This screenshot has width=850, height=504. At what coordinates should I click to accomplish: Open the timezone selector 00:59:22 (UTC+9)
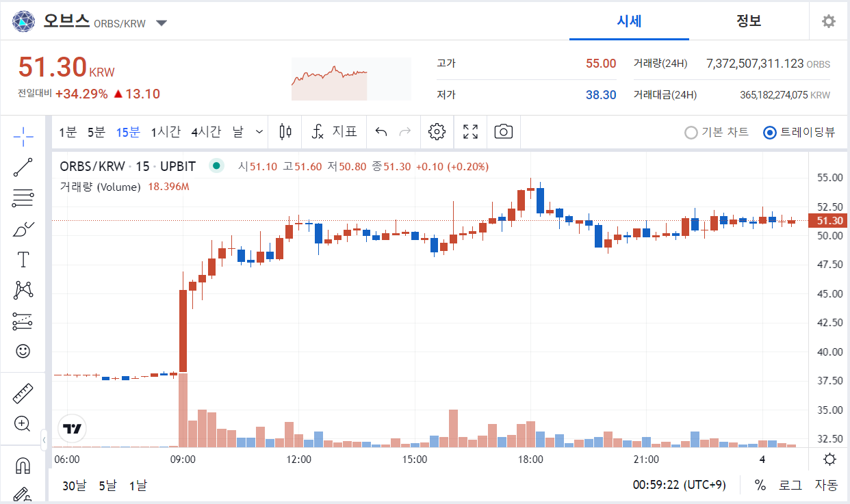[x=679, y=485]
